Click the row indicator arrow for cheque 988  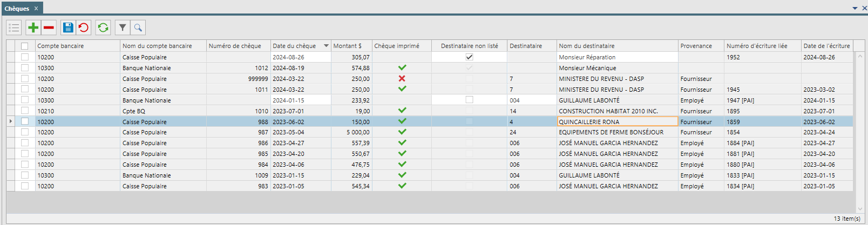[x=11, y=121]
